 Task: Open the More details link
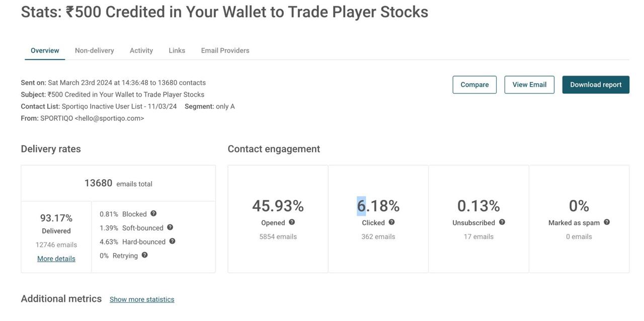56,259
